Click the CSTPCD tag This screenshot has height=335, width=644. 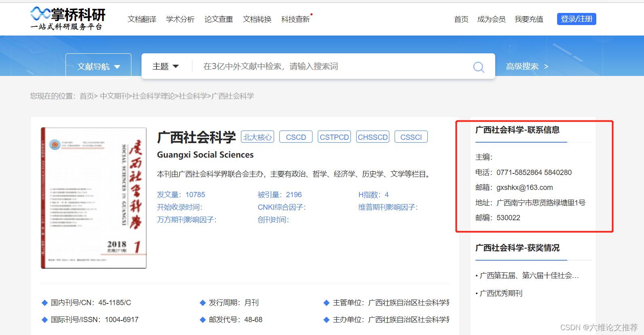click(x=334, y=137)
